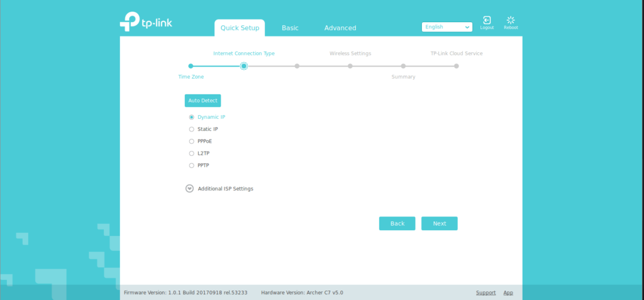The height and width of the screenshot is (300, 644).
Task: Go Back to previous step
Action: click(x=397, y=223)
